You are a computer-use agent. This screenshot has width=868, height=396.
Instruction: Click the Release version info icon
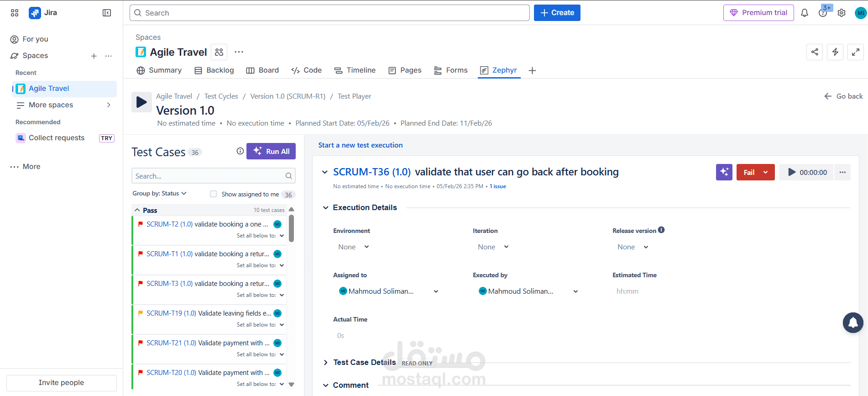point(661,230)
